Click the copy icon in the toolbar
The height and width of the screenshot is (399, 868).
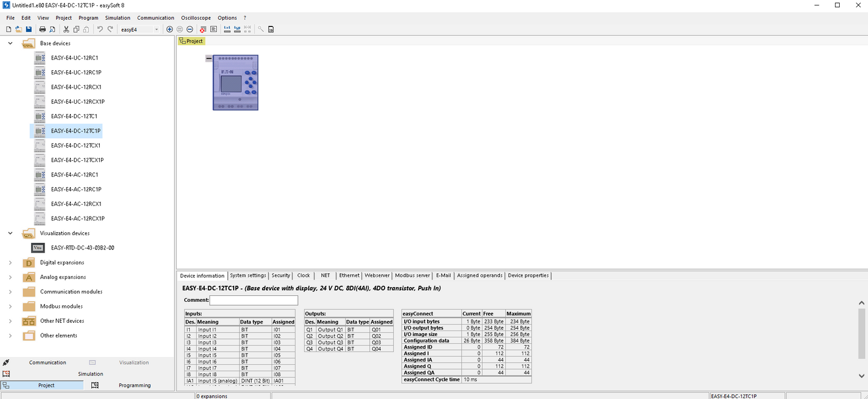pyautogui.click(x=76, y=29)
